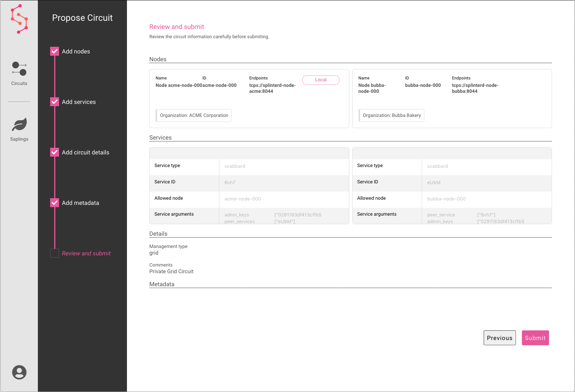The image size is (575, 392).
Task: Click the Local badge on acme node
Action: point(321,80)
